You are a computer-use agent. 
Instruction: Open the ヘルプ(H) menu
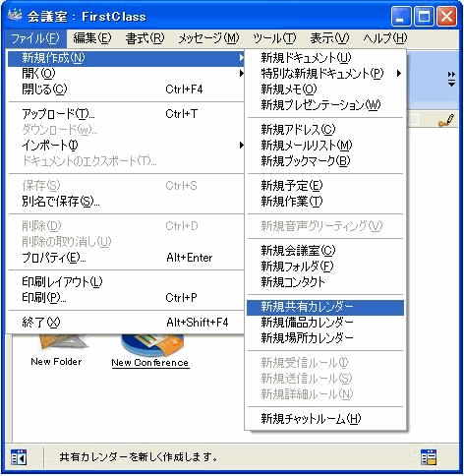click(x=384, y=38)
